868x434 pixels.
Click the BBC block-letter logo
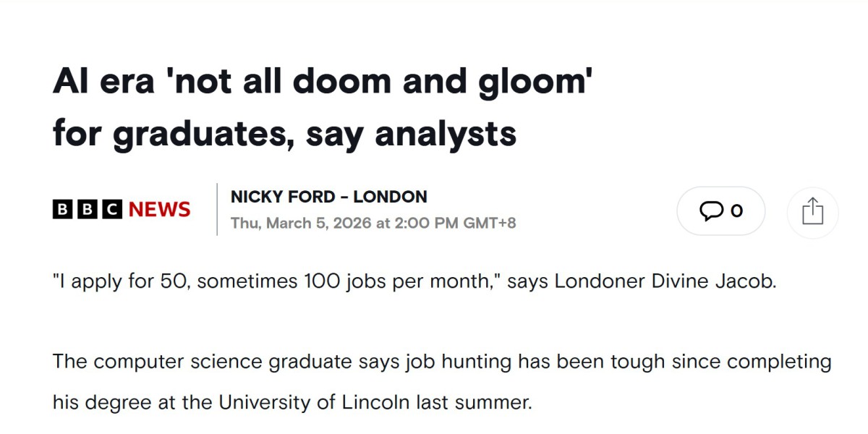click(88, 210)
